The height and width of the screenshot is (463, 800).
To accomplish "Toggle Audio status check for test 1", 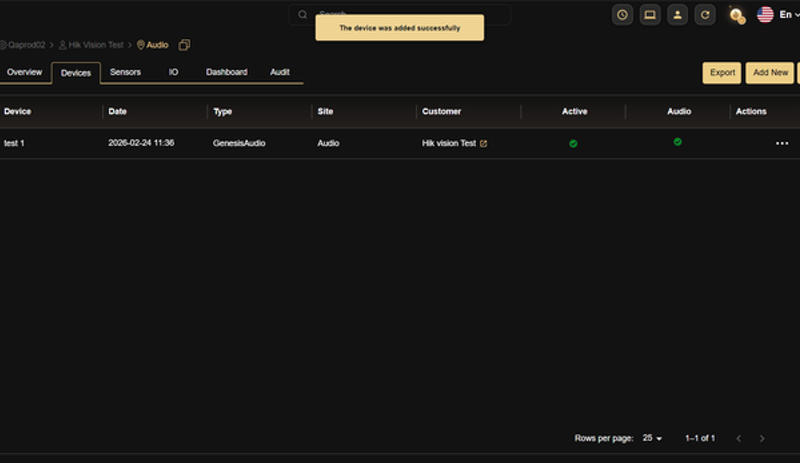I will (678, 142).
